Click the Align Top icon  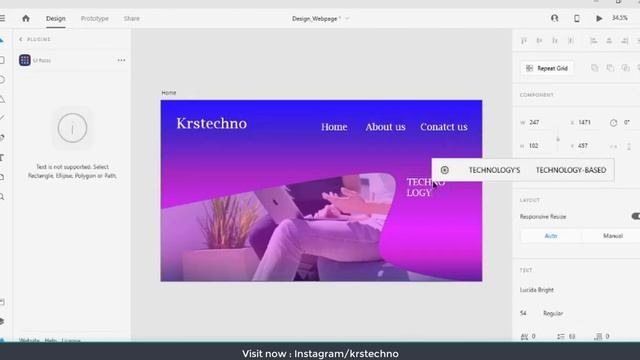(524, 40)
